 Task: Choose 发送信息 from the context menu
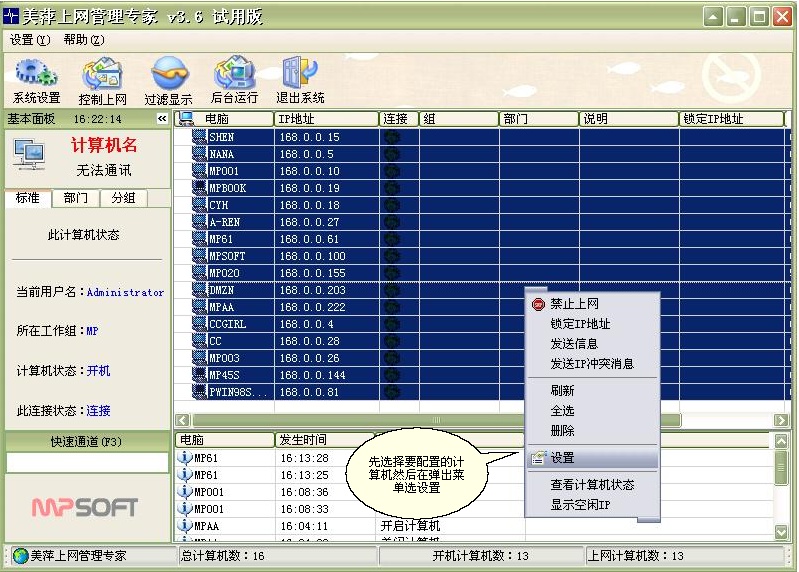click(x=593, y=344)
